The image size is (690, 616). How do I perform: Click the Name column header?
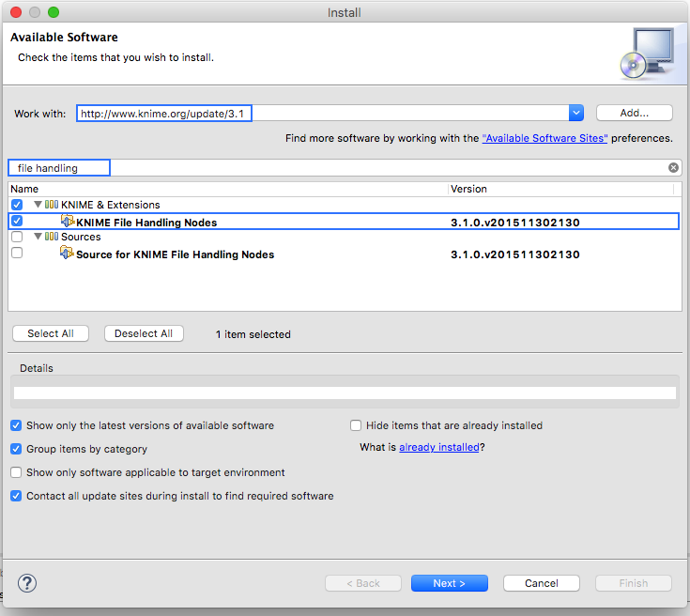click(228, 189)
